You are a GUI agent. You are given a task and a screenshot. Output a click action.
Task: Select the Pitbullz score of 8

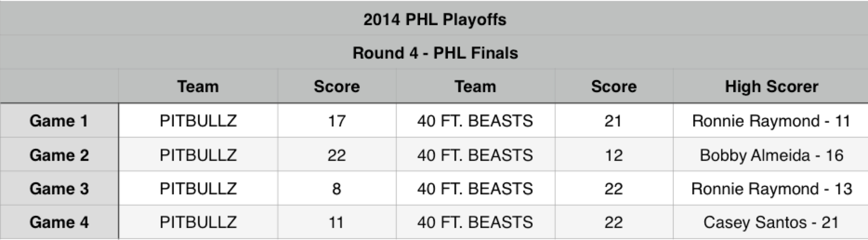(x=337, y=189)
